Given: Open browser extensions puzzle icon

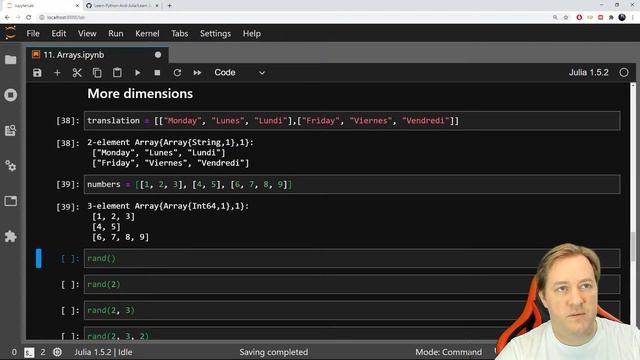Looking at the screenshot, I should coord(611,17).
